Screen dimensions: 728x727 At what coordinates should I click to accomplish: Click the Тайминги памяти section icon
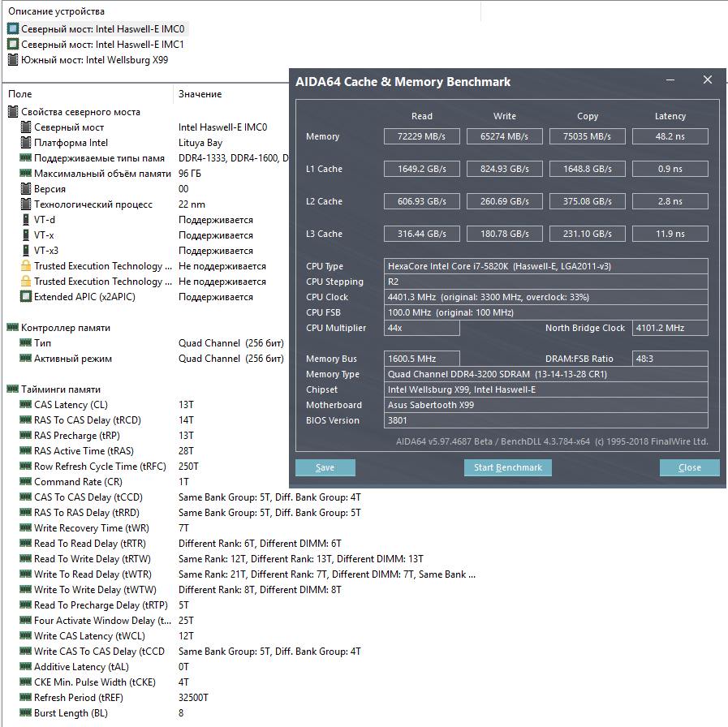13,389
